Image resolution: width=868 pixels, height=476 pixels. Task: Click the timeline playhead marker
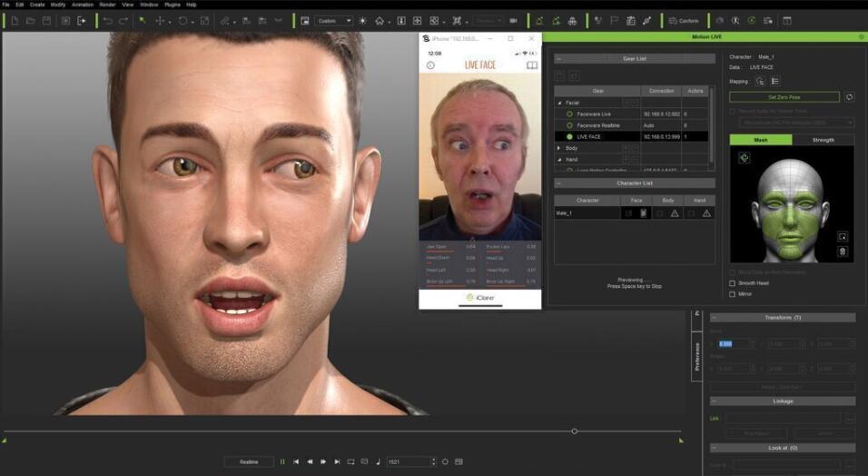575,431
